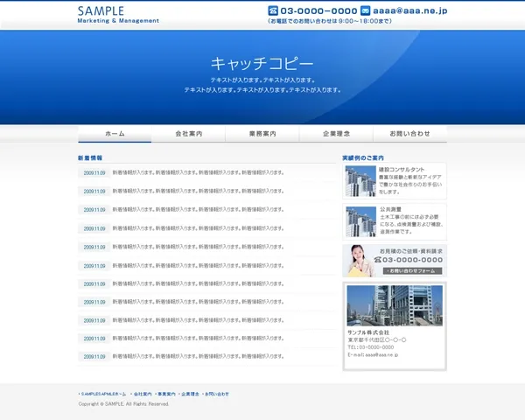This screenshot has height=420, width=525.
Task: Click the 会社案内 link in the footer
Action: 143,395
